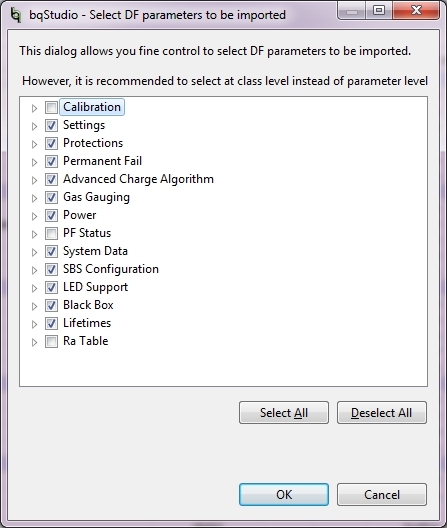Enable the PF Status checkbox
The image size is (447, 528).
(51, 233)
